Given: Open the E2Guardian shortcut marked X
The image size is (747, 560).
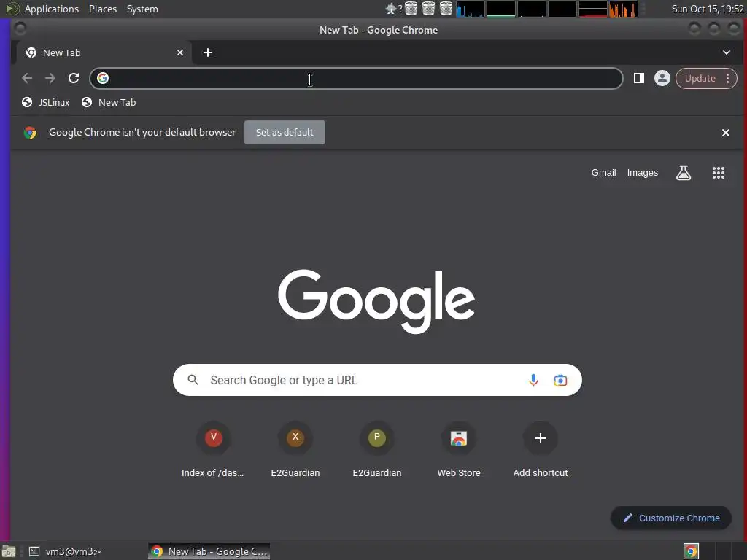Looking at the screenshot, I should (x=295, y=450).
